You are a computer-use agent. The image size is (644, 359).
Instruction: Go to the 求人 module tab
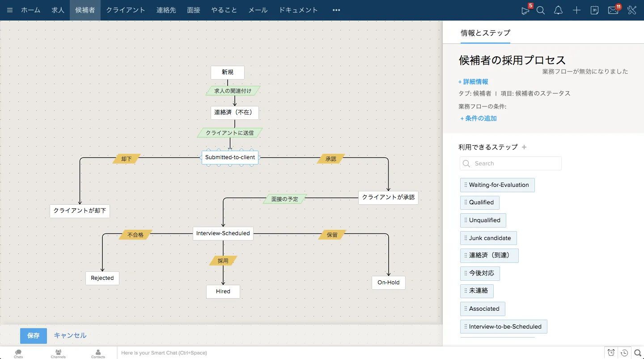click(x=58, y=10)
